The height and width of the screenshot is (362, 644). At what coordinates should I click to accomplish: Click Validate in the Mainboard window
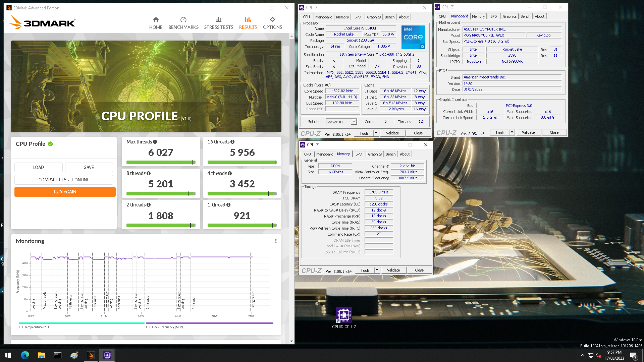(528, 132)
